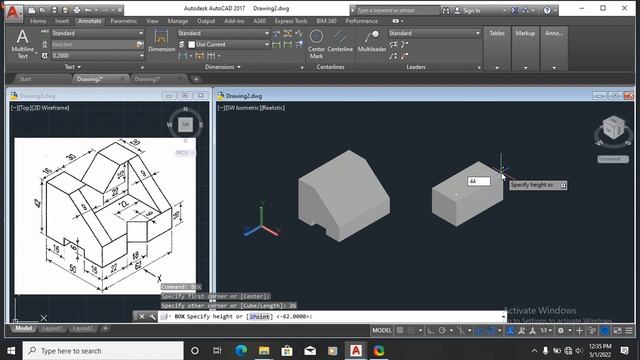Image resolution: width=640 pixels, height=360 pixels.
Task: Click the Undo arrow in quick access toolbar
Action: coord(88,10)
